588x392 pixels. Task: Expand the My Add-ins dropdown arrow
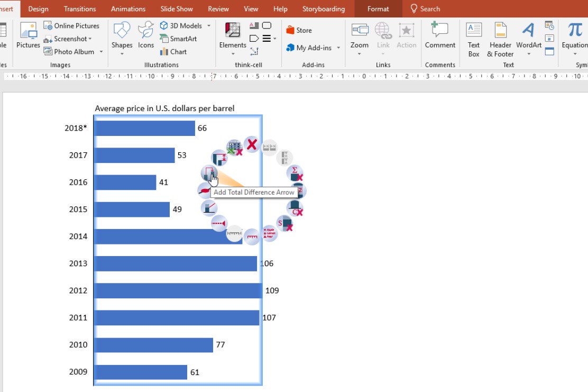click(x=338, y=48)
